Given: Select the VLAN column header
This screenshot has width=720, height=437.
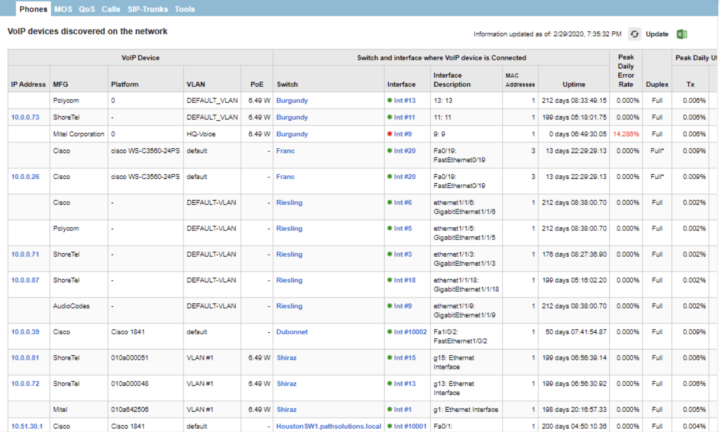Looking at the screenshot, I should pyautogui.click(x=196, y=84).
